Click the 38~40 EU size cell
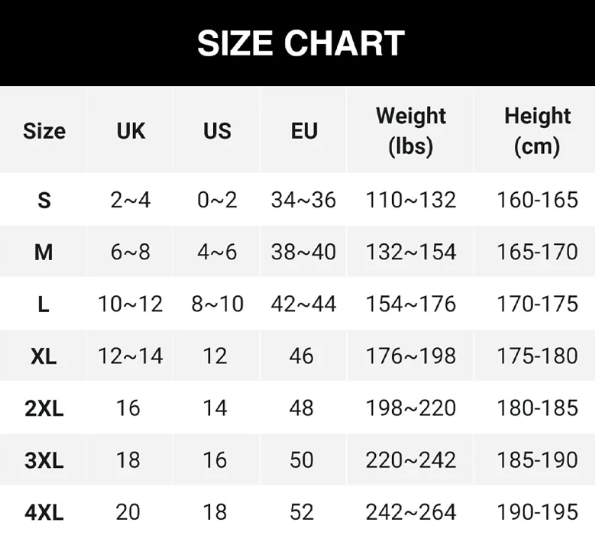The width and height of the screenshot is (595, 536). click(304, 252)
